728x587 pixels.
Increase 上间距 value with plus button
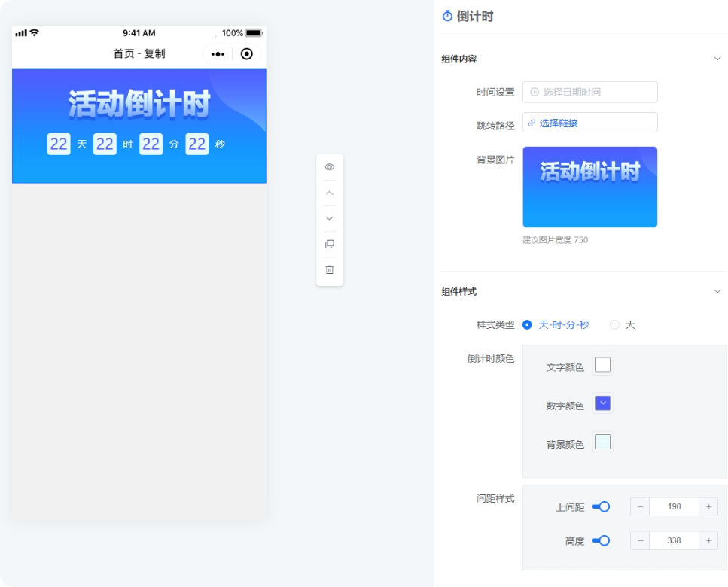coord(708,506)
